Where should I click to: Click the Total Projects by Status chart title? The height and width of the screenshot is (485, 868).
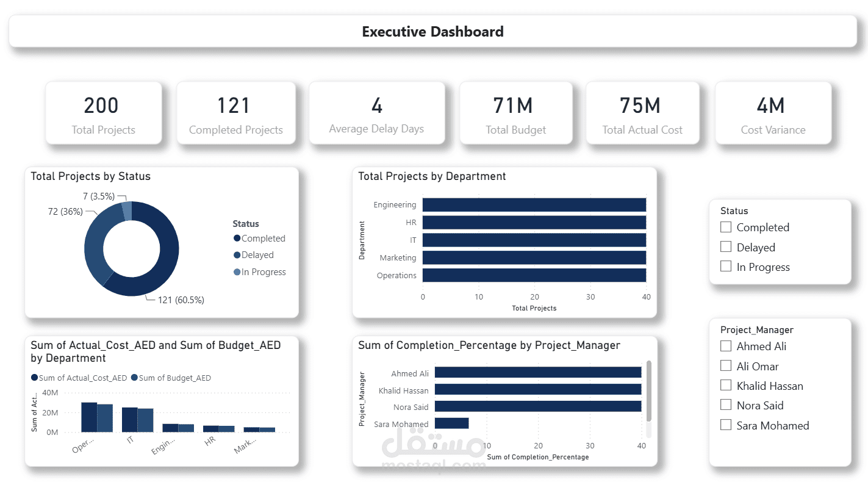click(x=90, y=176)
